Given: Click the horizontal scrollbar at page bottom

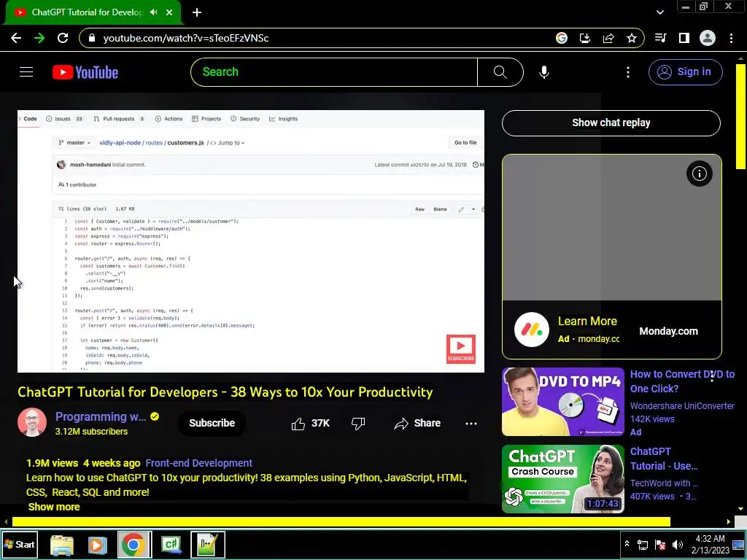Looking at the screenshot, I should pos(341,522).
